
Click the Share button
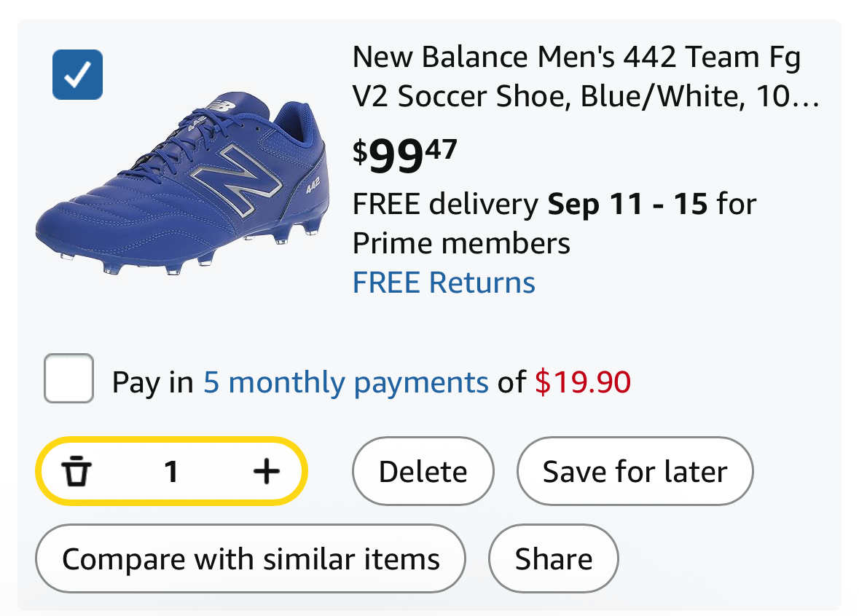click(554, 558)
